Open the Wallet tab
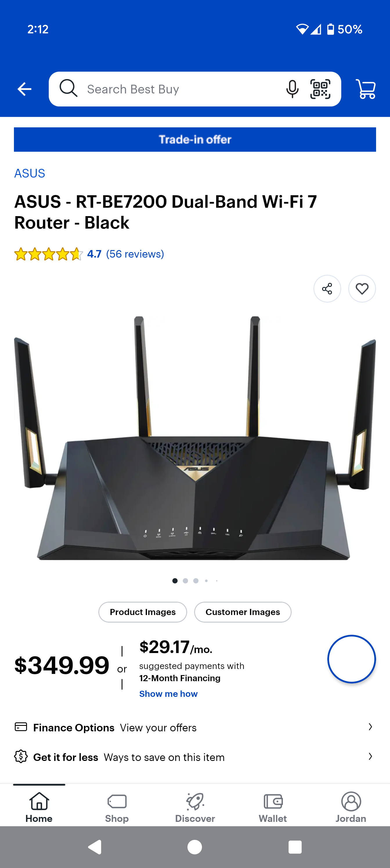 click(x=273, y=807)
